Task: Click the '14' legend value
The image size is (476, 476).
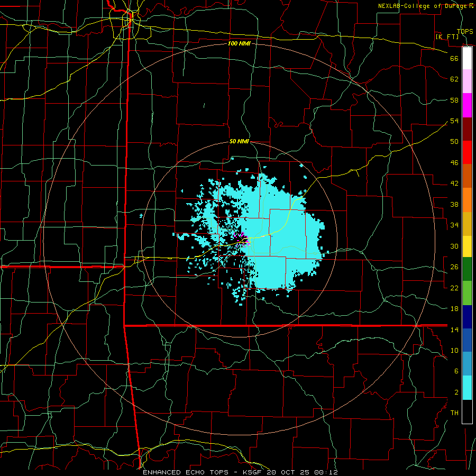Action: 454,329
